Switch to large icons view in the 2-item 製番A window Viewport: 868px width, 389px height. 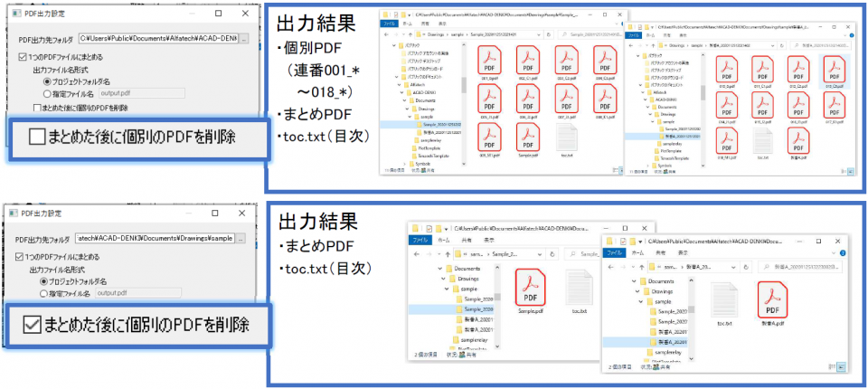tap(842, 366)
